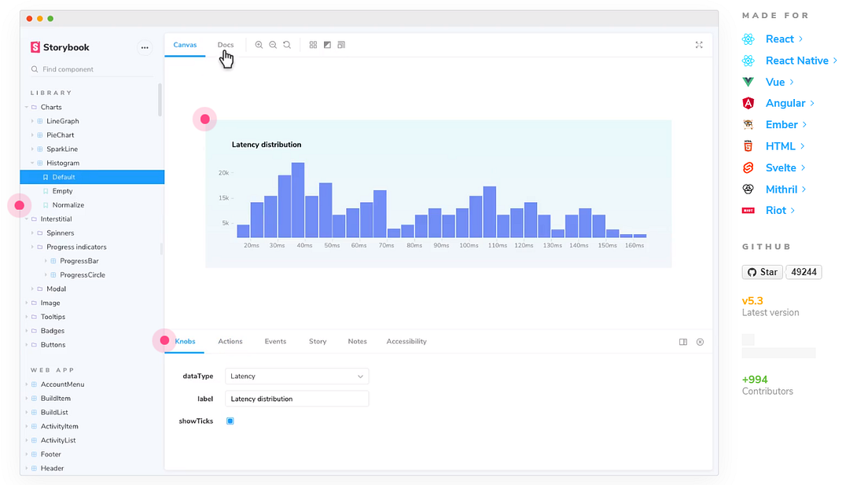Enable the showTicks checkbox

click(x=230, y=421)
